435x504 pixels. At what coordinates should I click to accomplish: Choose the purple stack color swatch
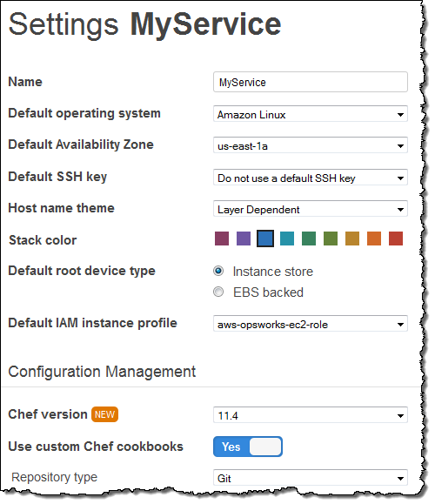pos(244,239)
